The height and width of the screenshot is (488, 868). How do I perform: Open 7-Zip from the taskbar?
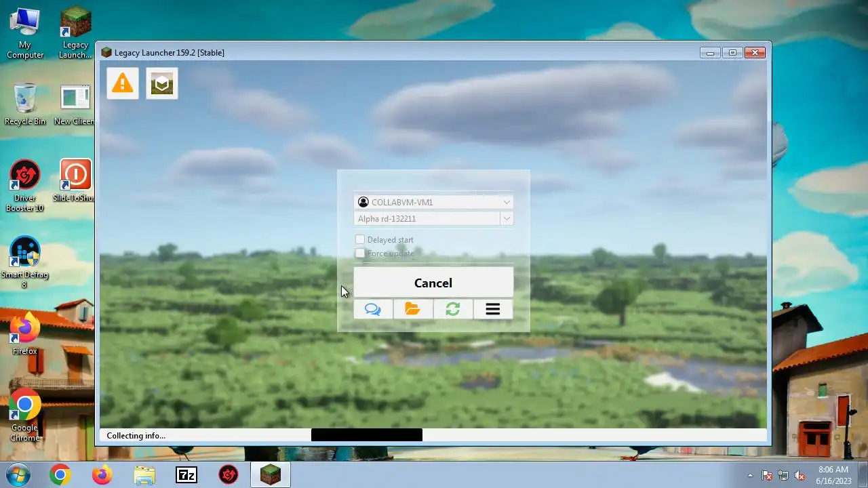186,475
